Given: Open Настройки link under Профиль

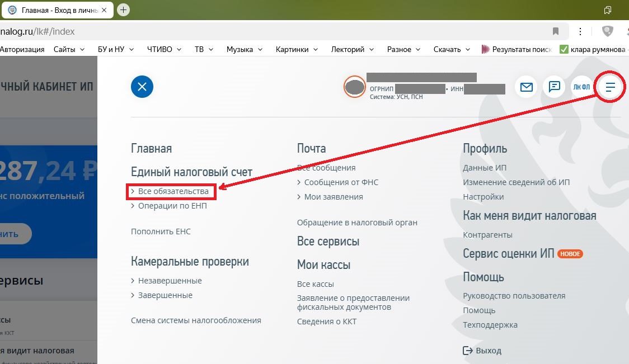Looking at the screenshot, I should [484, 196].
